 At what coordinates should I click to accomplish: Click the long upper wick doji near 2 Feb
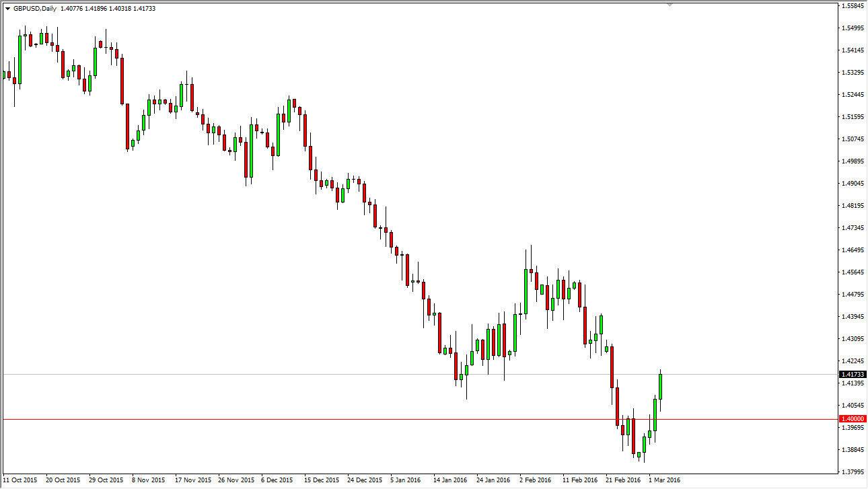(531, 271)
